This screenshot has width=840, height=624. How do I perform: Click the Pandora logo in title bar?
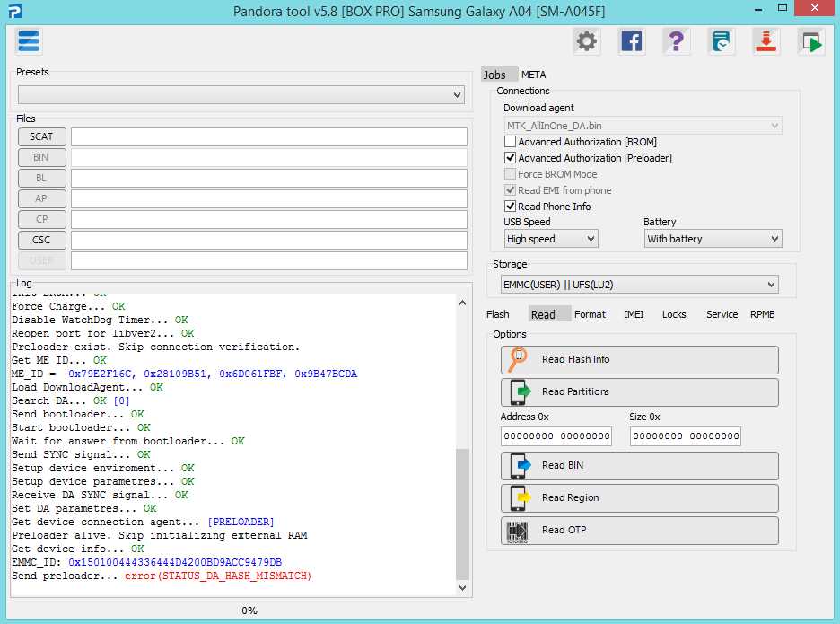tap(15, 11)
